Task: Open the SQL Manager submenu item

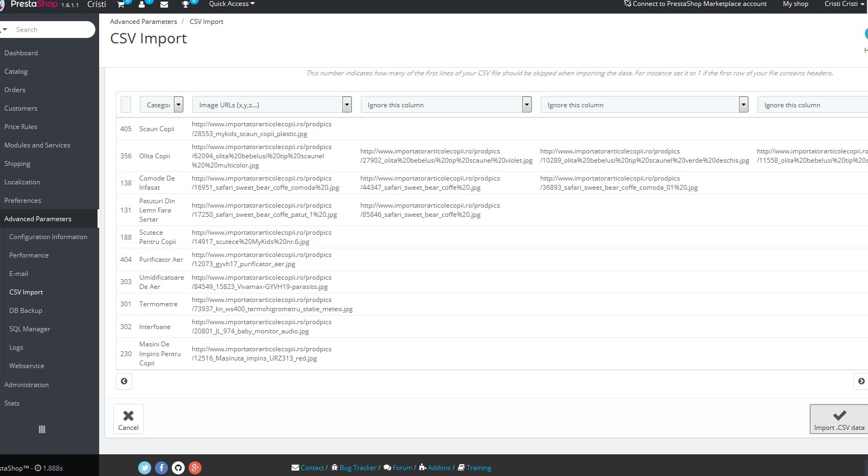Action: tap(30, 329)
